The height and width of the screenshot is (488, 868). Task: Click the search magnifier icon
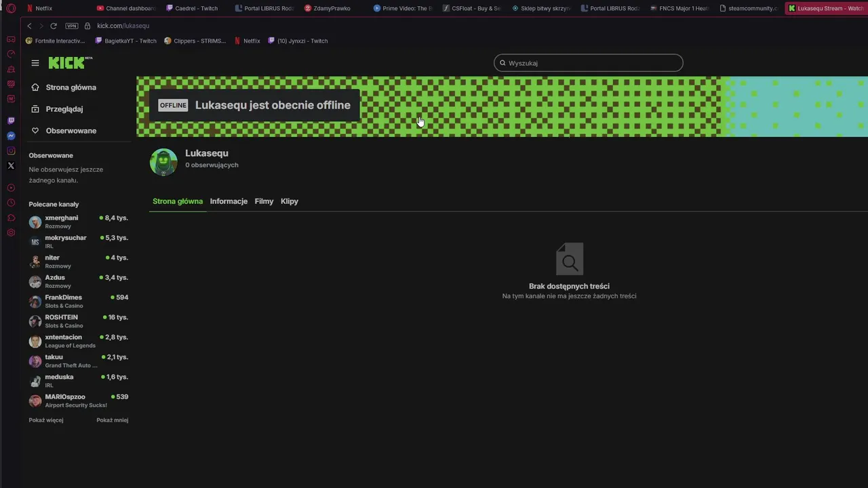502,63
